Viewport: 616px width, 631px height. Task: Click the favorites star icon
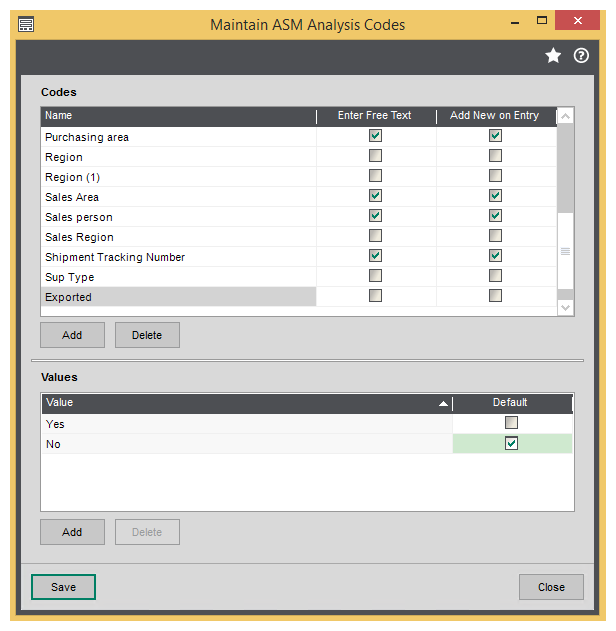click(553, 56)
